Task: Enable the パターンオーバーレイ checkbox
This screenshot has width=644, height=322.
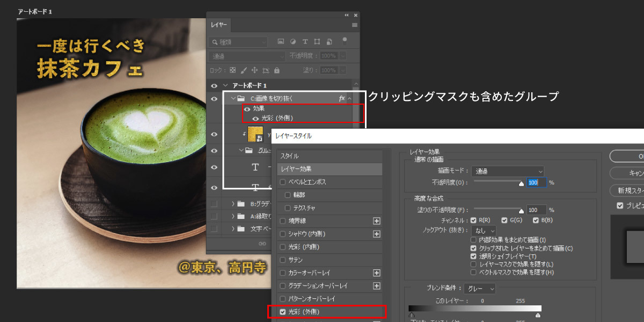Action: tap(283, 298)
